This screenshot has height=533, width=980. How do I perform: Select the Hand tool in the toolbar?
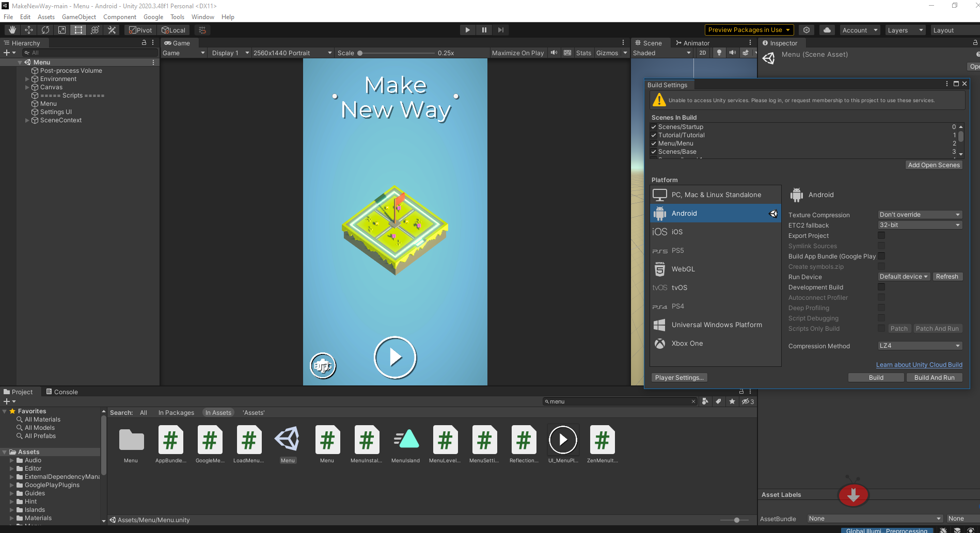coord(11,29)
